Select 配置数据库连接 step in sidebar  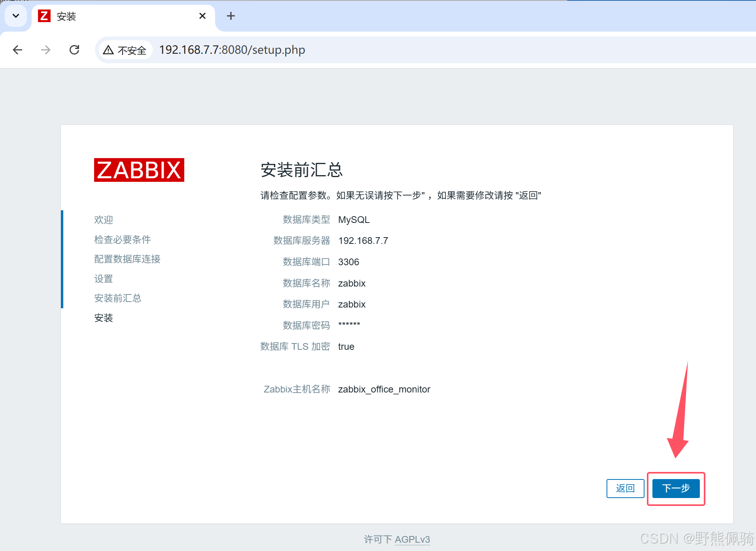point(127,259)
